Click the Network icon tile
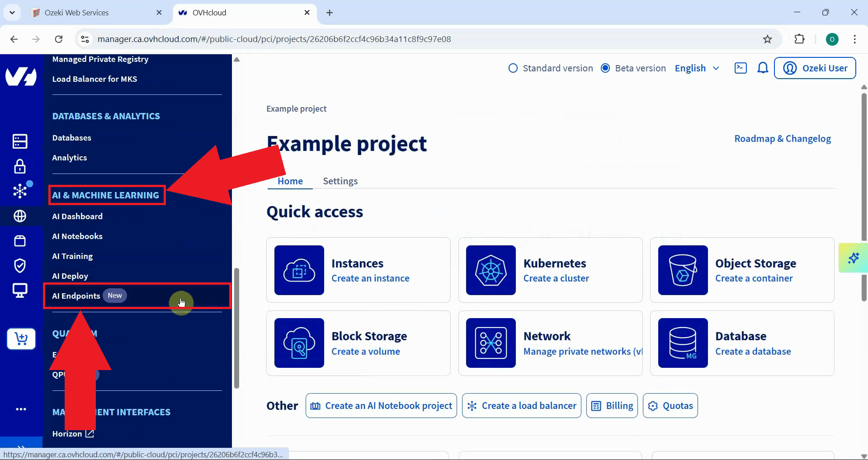 click(x=491, y=343)
